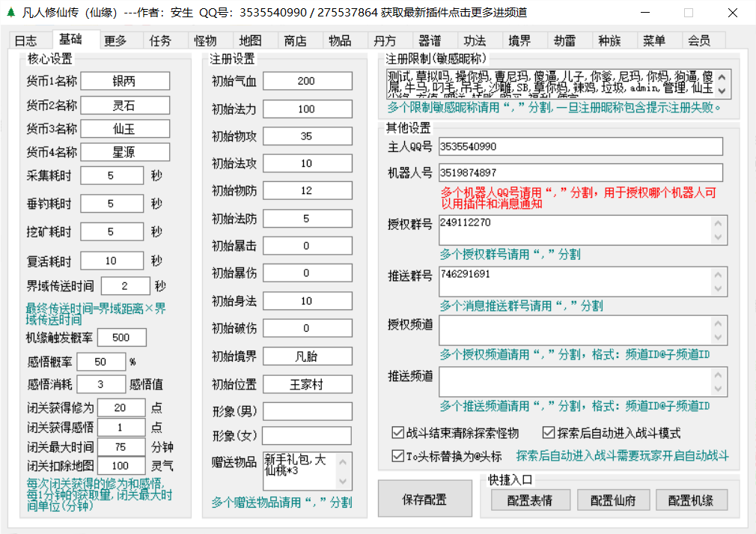Edit the 感悟概率 percent field
756x534 pixels.
point(101,362)
